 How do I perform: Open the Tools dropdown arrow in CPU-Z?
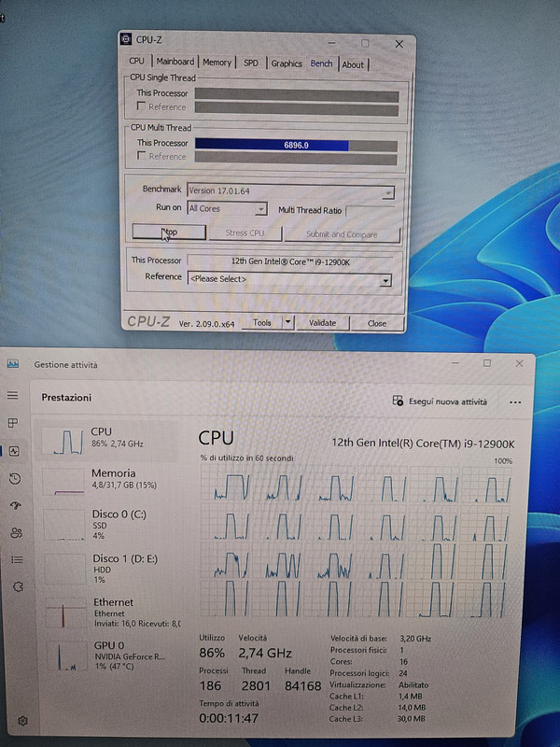click(287, 322)
